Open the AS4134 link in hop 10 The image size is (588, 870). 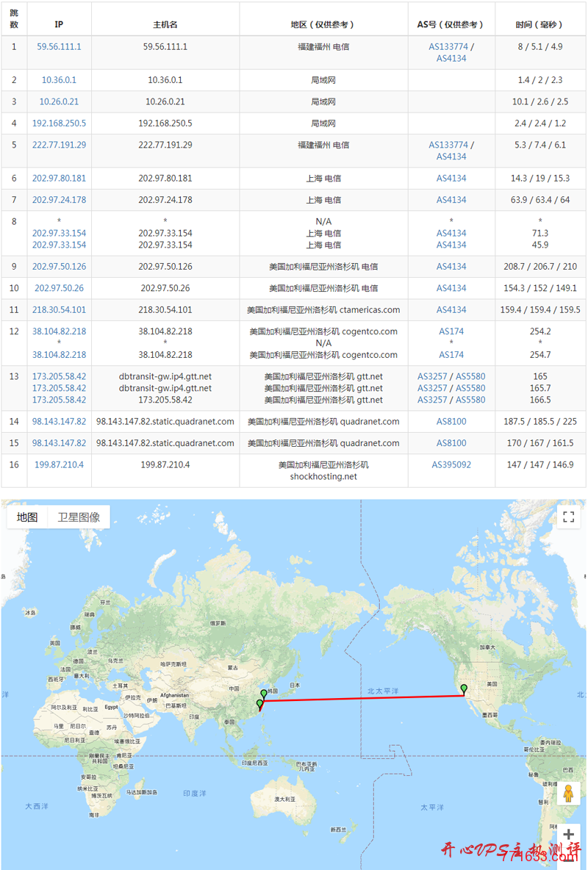pos(451,288)
